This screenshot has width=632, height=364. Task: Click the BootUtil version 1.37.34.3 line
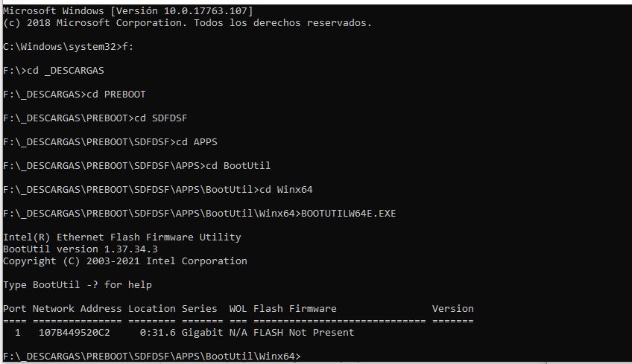tap(80, 249)
